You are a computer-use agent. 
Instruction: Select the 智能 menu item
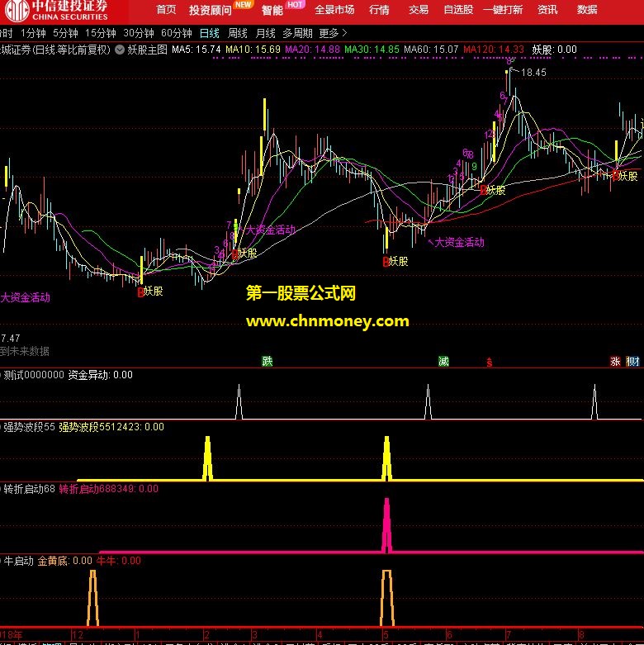pos(272,10)
